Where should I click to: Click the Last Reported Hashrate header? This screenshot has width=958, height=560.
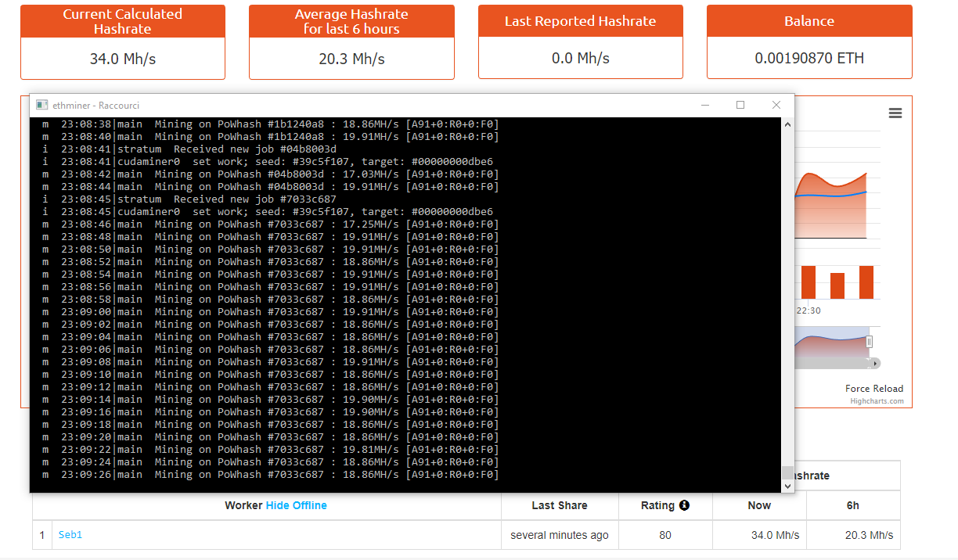coord(581,21)
